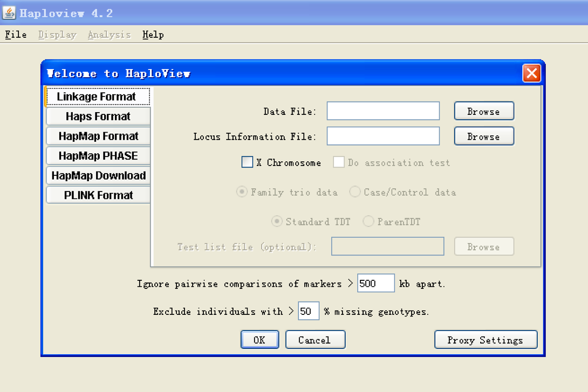Click the Haploview Java icon in title bar
588x392 pixels.
(9, 13)
